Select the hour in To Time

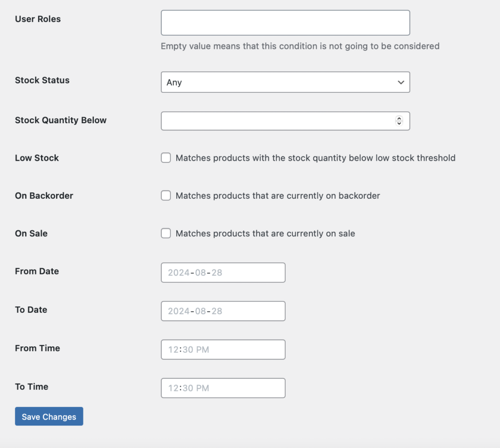click(x=173, y=388)
